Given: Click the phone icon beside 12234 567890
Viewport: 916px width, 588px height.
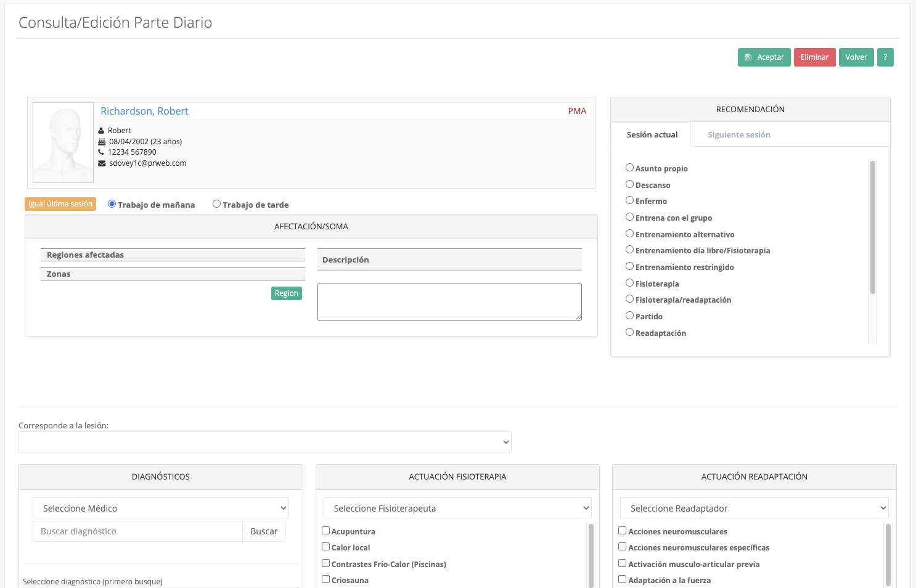Looking at the screenshot, I should pyautogui.click(x=102, y=152).
